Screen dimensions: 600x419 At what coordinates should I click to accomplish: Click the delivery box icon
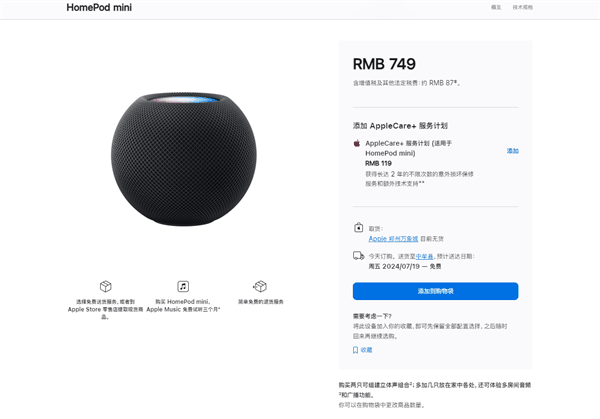tap(105, 286)
